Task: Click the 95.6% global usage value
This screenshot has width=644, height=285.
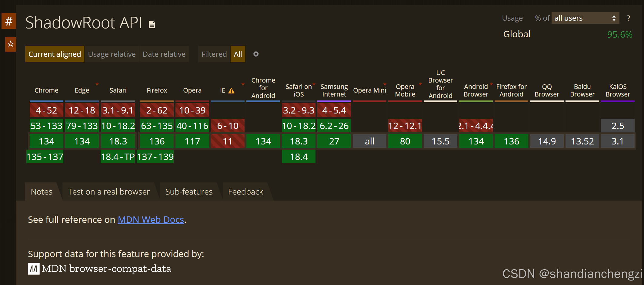Action: click(x=619, y=34)
